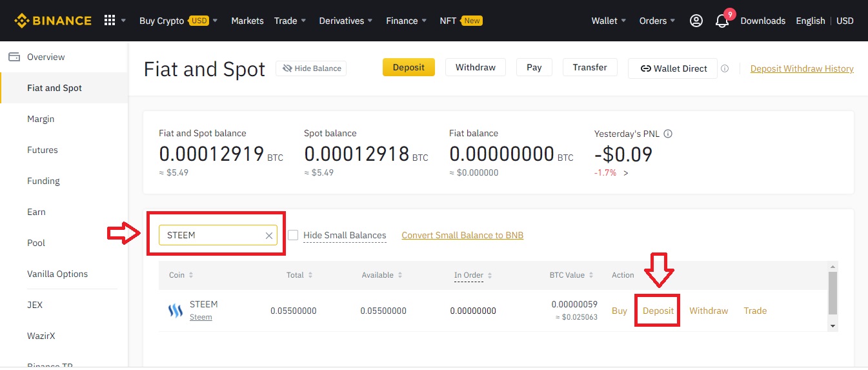Click the yellow Deposit button
The width and height of the screenshot is (868, 370).
point(409,67)
